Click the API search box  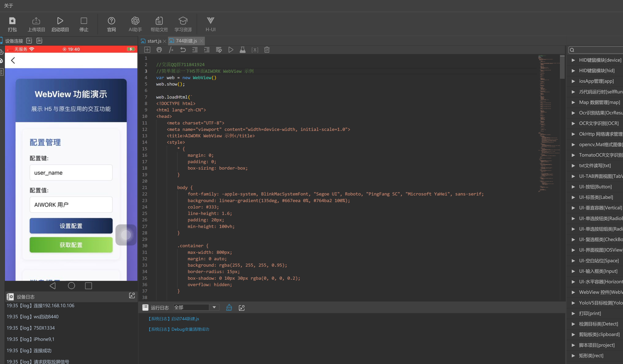596,50
